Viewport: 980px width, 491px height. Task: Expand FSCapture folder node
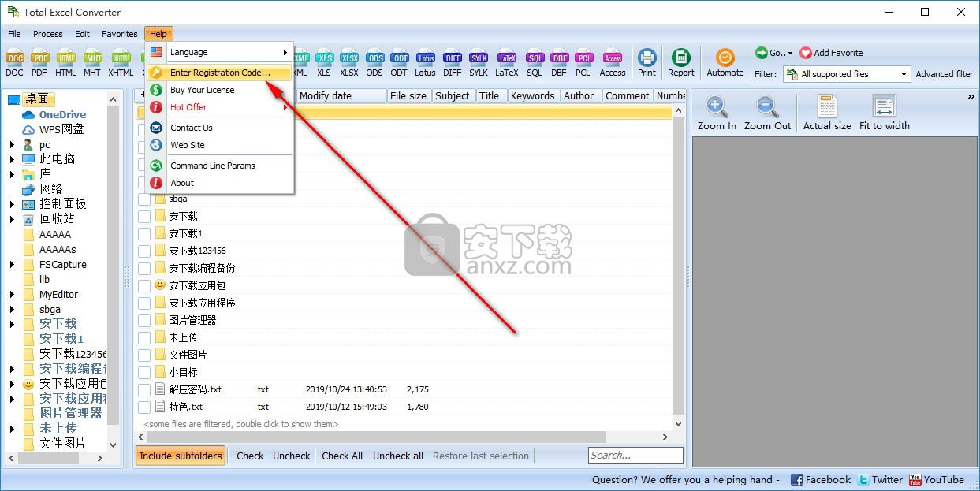pyautogui.click(x=12, y=265)
